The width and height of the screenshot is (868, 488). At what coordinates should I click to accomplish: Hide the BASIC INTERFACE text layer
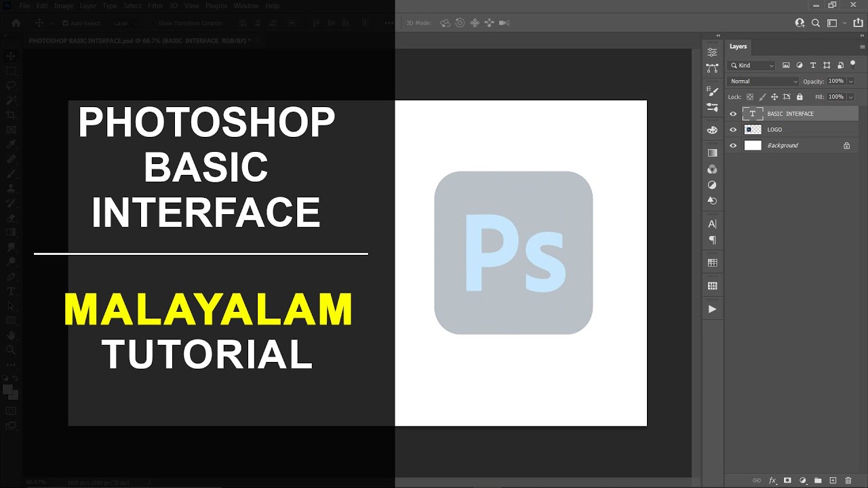733,114
